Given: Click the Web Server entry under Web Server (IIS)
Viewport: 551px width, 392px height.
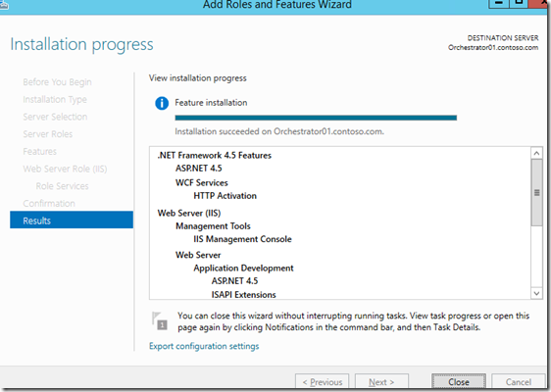Looking at the screenshot, I should 198,255.
